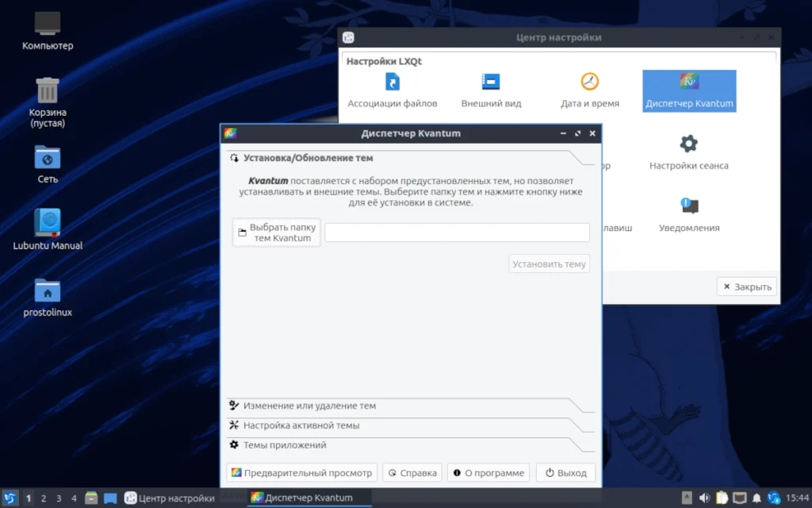Click Предварительный просмотр button
Screen dimensions: 812x508
pos(302,473)
